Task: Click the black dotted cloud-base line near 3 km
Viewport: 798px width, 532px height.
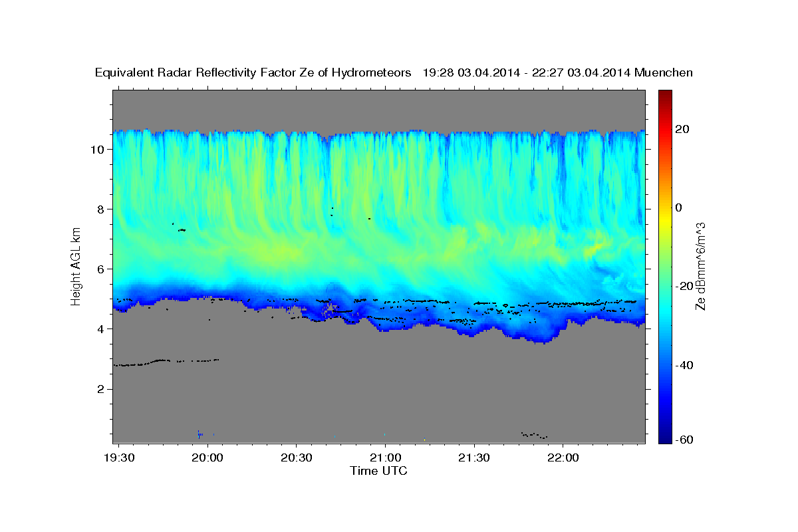Action: (x=166, y=362)
